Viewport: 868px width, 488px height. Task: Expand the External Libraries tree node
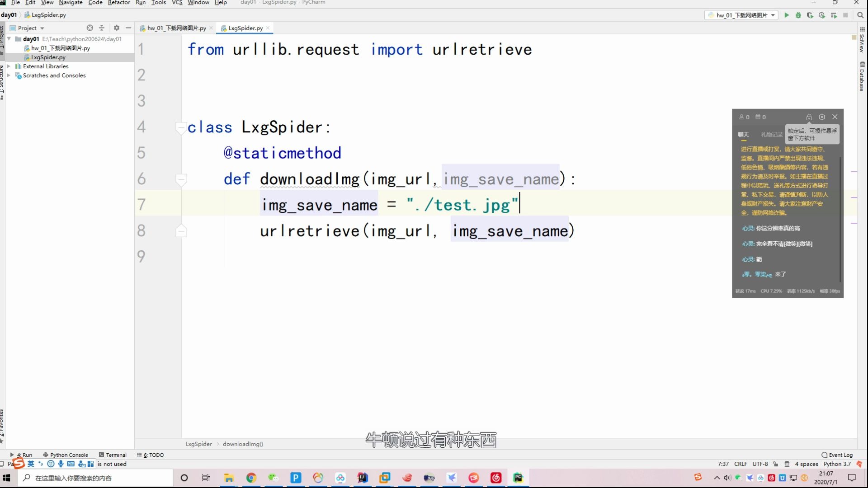9,66
